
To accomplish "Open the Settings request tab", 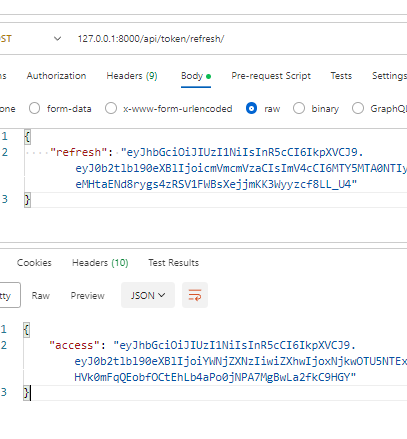I will [x=389, y=76].
